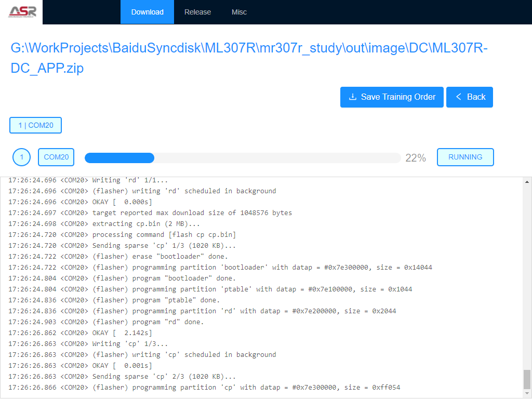Screen dimensions: 532x399
Task: Switch to the Release tab
Action: click(197, 11)
